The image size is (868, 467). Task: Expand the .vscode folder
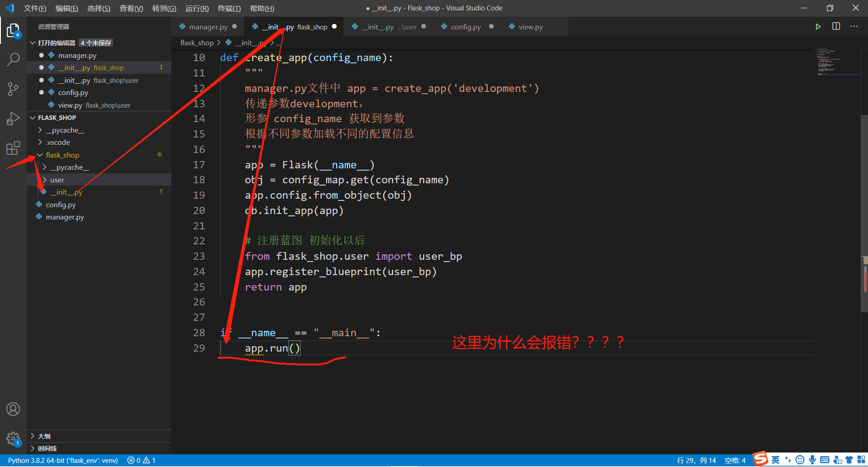40,143
